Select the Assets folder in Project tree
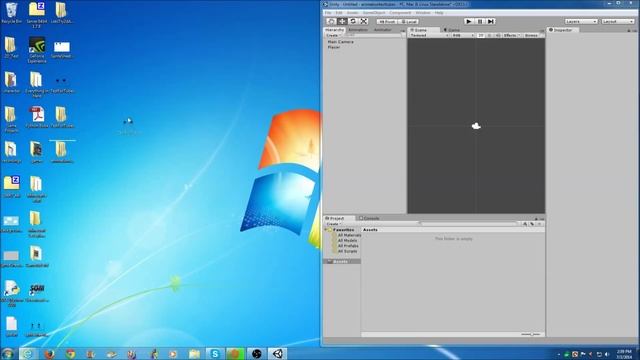Image resolution: width=640 pixels, height=360 pixels. point(342,262)
